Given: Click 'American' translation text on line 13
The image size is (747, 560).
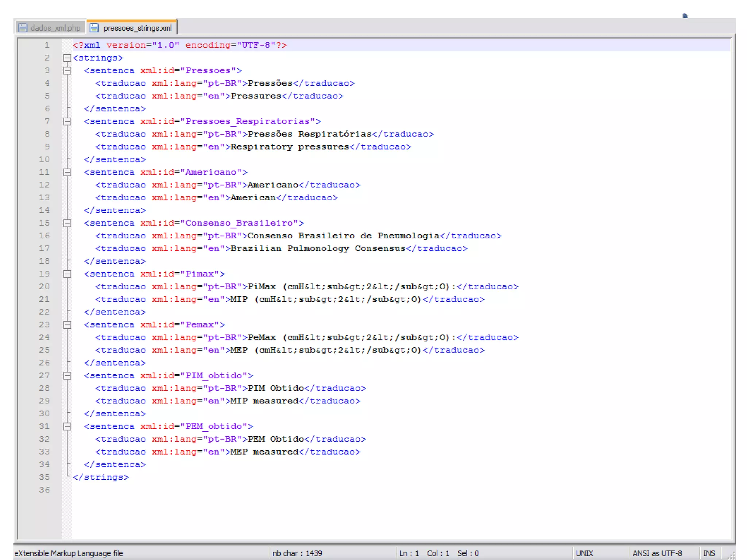Looking at the screenshot, I should coord(253,198).
